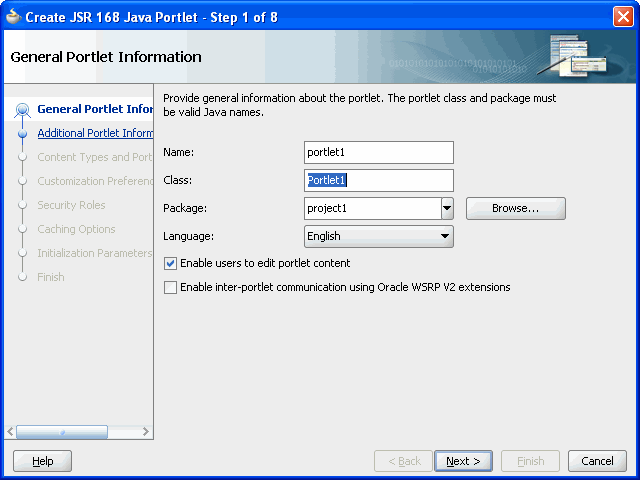This screenshot has width=640, height=480.
Task: Browse for a package
Action: (516, 209)
